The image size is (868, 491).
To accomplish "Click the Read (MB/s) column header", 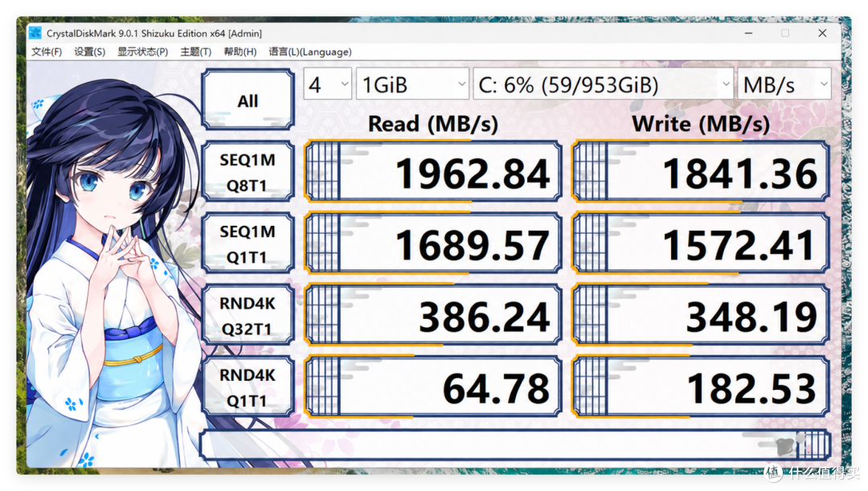I will point(433,124).
